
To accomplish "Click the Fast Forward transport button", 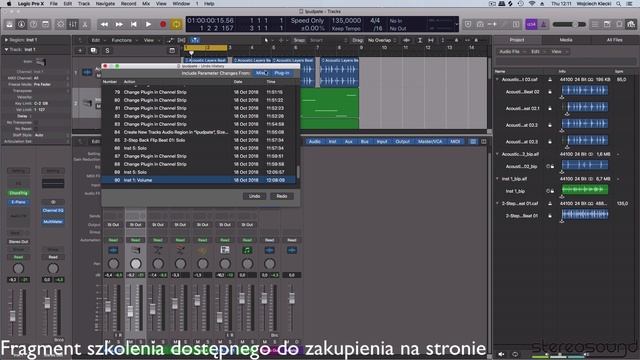I will tap(119, 24).
